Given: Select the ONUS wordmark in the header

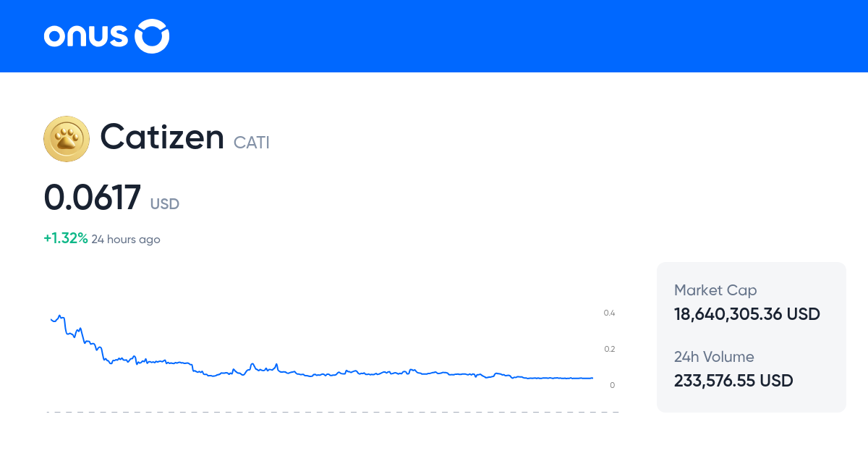Looking at the screenshot, I should 86,35.
